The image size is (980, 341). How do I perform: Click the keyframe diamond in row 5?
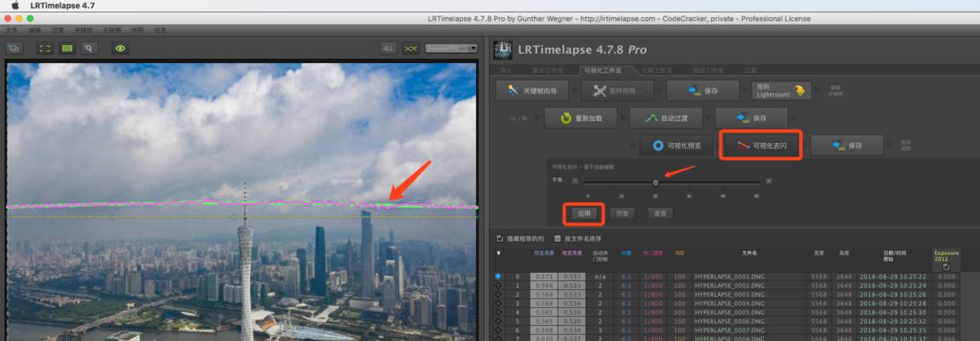point(498,321)
